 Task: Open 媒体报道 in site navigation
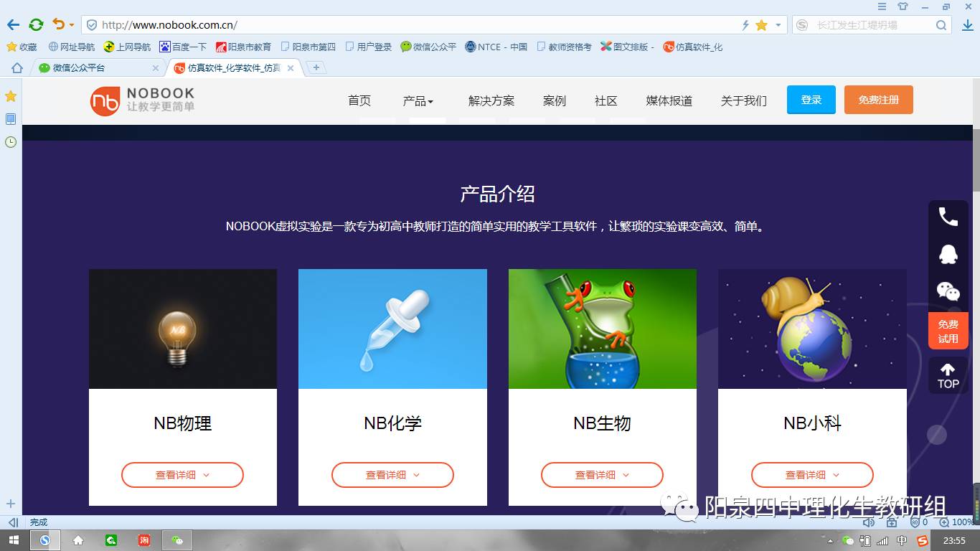[669, 100]
